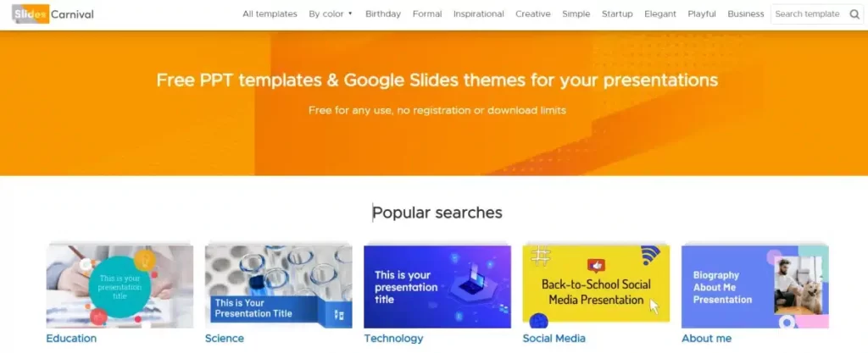Browse Simple templates
This screenshot has height=353, width=868.
pyautogui.click(x=576, y=14)
